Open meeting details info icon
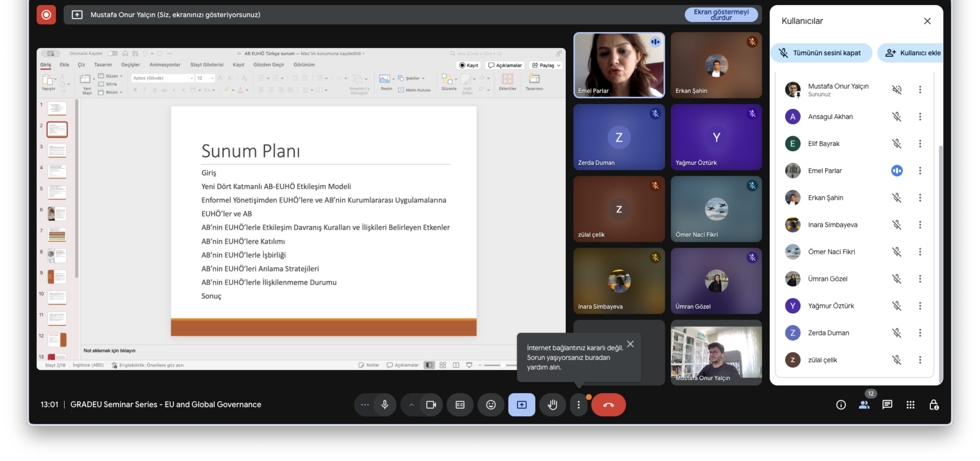 point(841,404)
